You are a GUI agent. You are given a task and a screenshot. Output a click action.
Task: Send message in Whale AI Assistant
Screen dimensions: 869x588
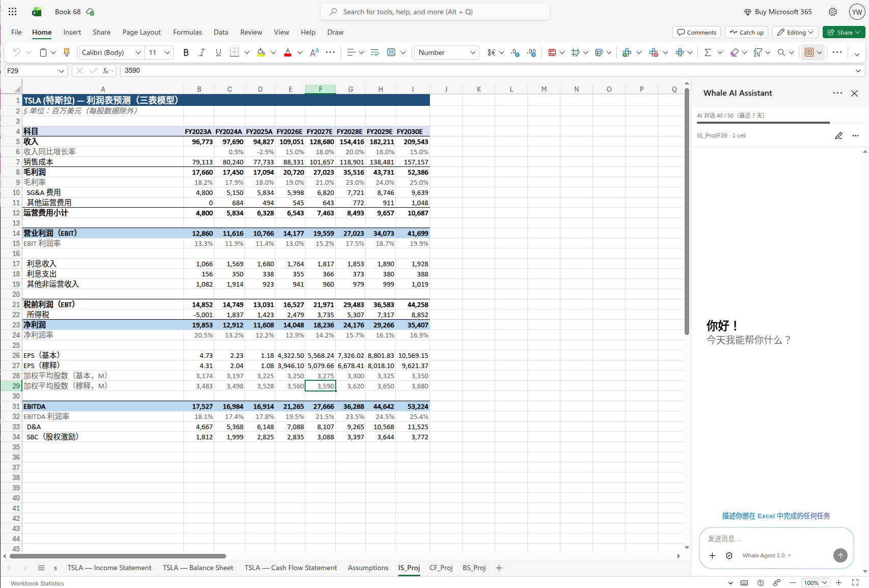coord(840,555)
